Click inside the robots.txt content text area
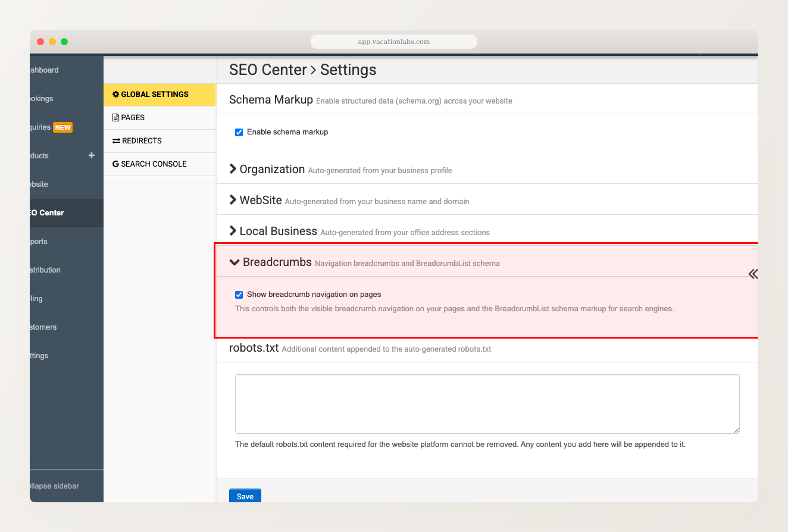This screenshot has height=532, width=788. 487,403
